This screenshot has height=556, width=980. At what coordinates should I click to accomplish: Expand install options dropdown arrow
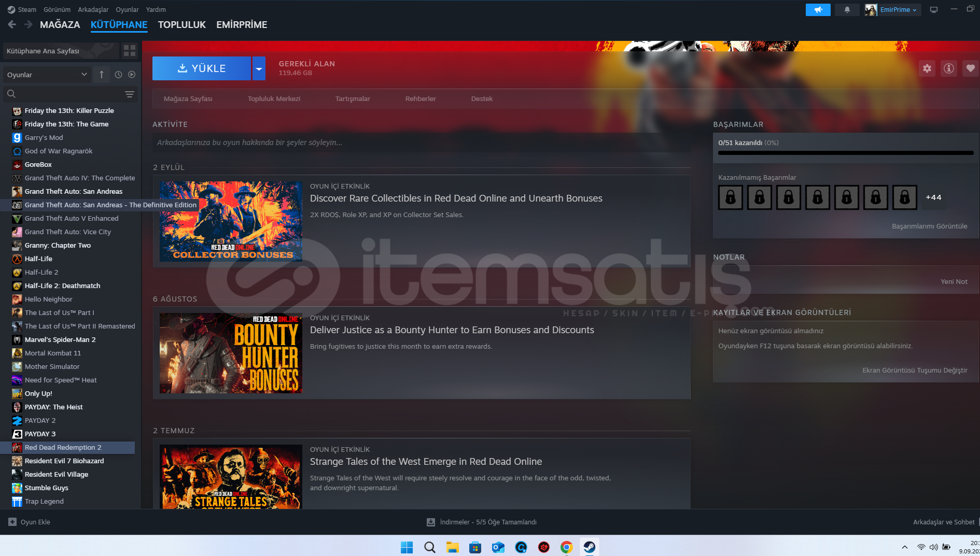click(x=259, y=68)
